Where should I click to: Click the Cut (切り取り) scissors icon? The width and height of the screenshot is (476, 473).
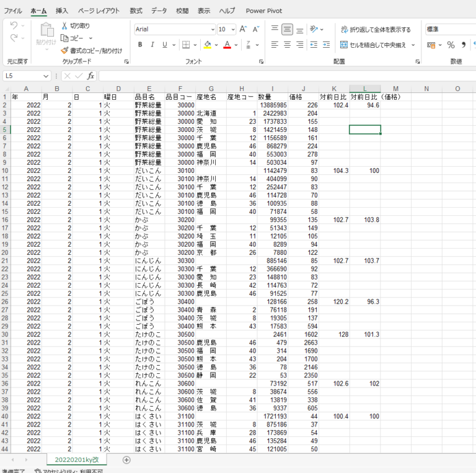pyautogui.click(x=64, y=26)
